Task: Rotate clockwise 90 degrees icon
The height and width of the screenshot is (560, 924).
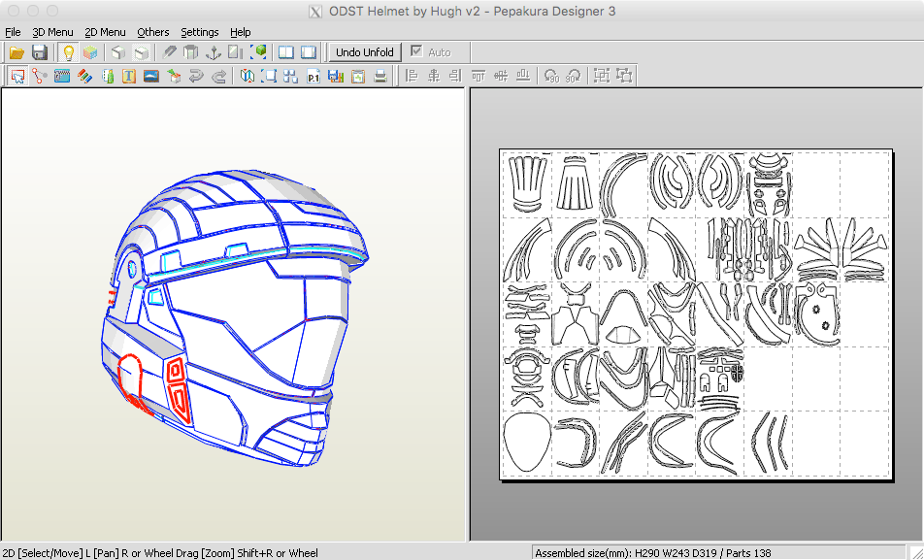Action: point(573,76)
